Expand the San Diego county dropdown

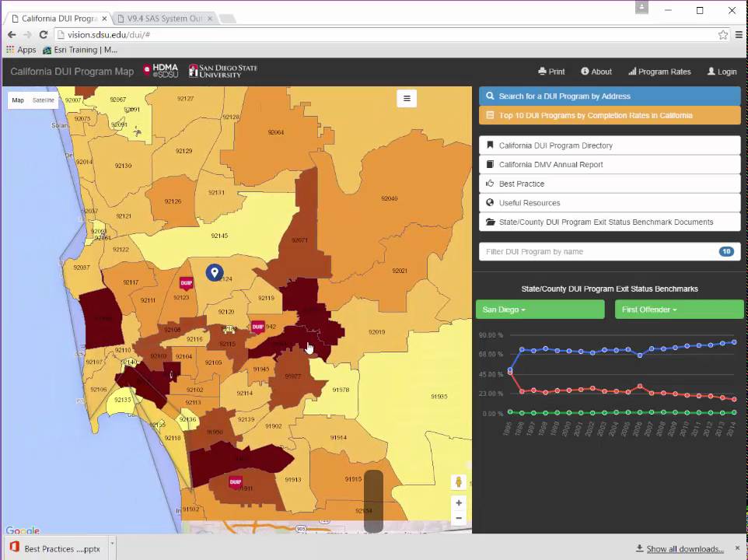(x=540, y=310)
